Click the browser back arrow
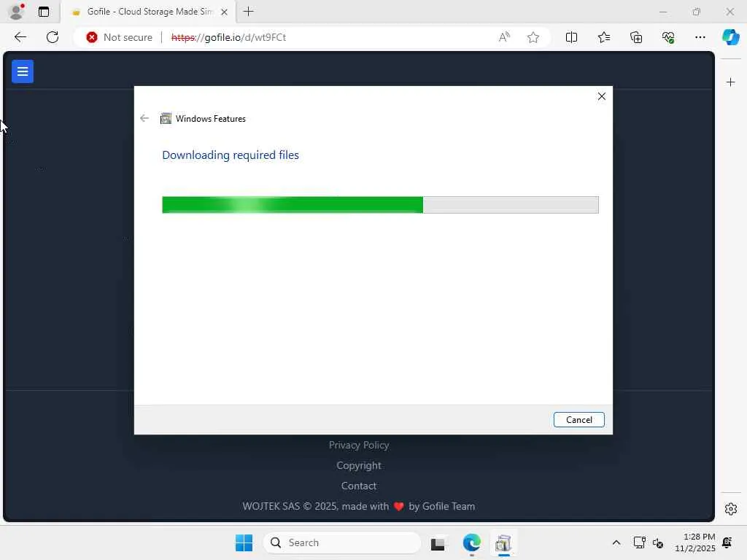Viewport: 747px width, 560px height. [x=20, y=37]
